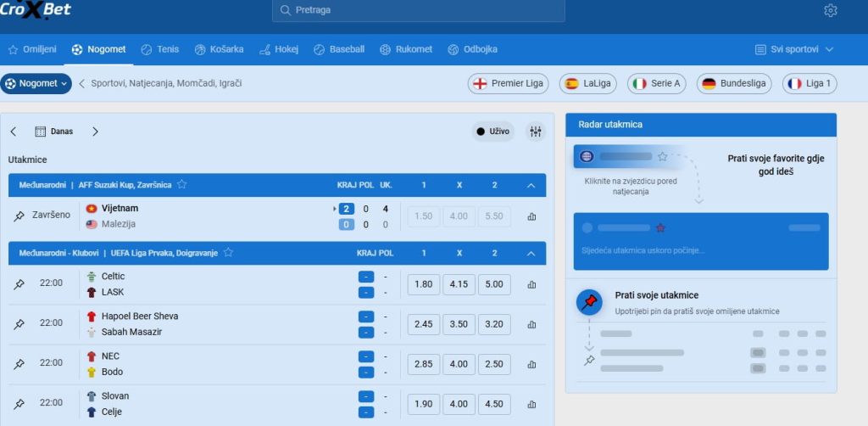The height and width of the screenshot is (426, 868).
Task: Collapse the UEFA Liga Prvaka section
Action: tap(531, 253)
